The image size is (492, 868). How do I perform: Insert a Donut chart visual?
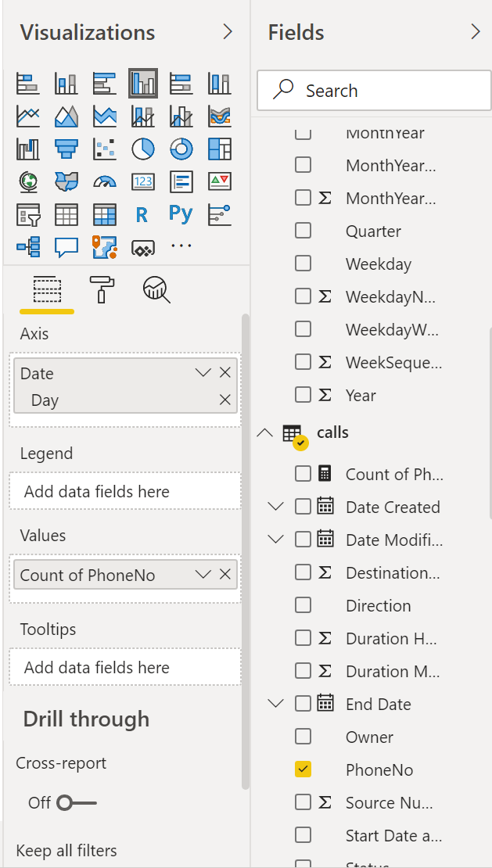point(181,149)
